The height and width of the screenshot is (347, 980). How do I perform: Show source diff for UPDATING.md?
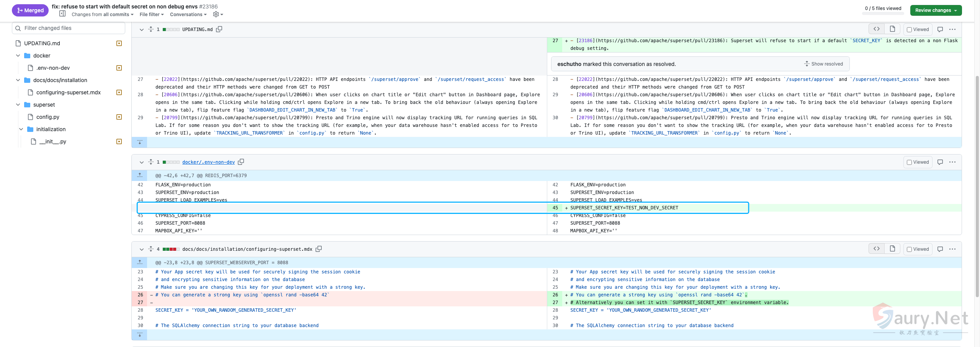[x=876, y=29]
